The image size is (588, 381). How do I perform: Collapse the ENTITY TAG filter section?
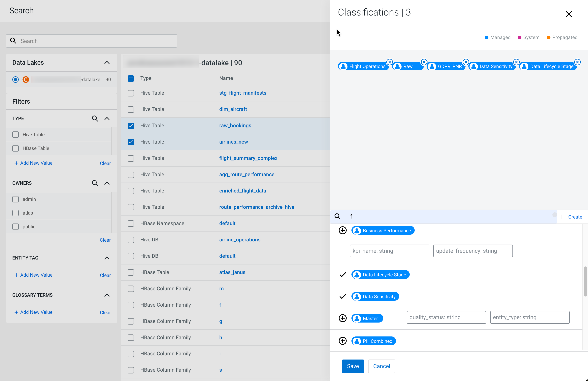pos(107,258)
